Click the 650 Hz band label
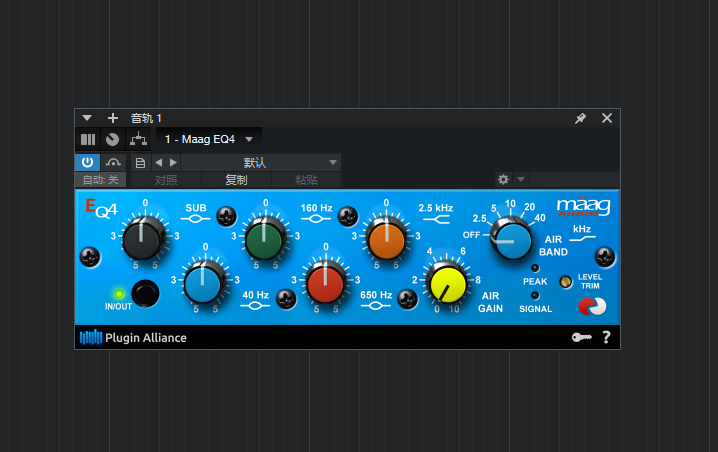The height and width of the screenshot is (452, 718). pos(376,295)
